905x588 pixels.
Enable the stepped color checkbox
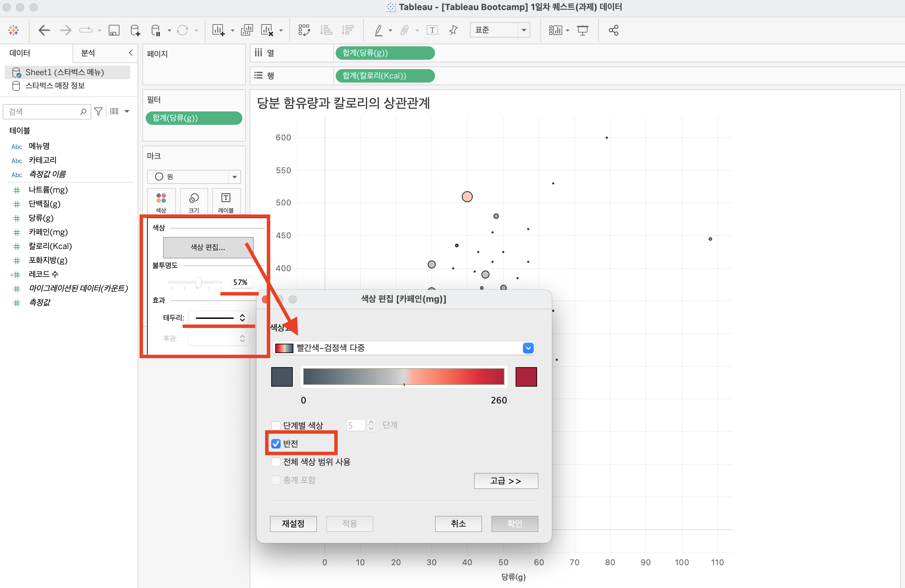[276, 425]
